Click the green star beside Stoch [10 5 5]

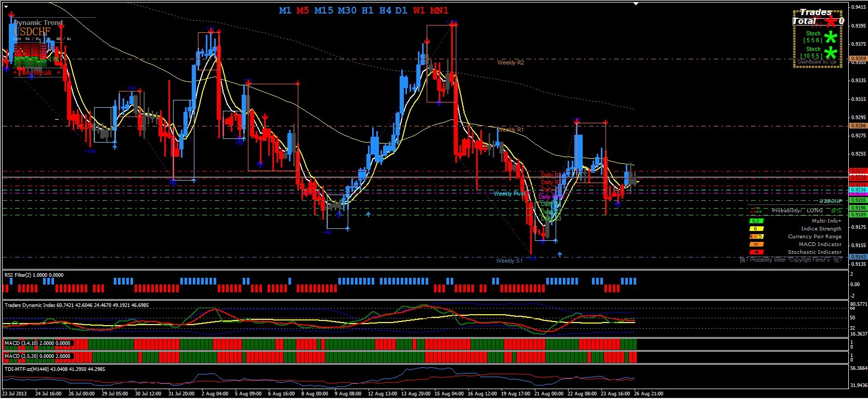coord(831,53)
